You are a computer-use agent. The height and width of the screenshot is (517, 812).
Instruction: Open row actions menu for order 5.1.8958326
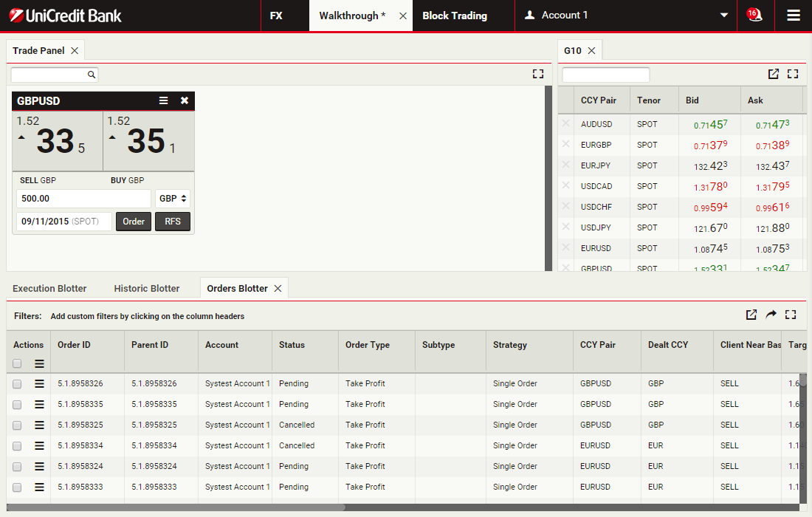pyautogui.click(x=40, y=383)
